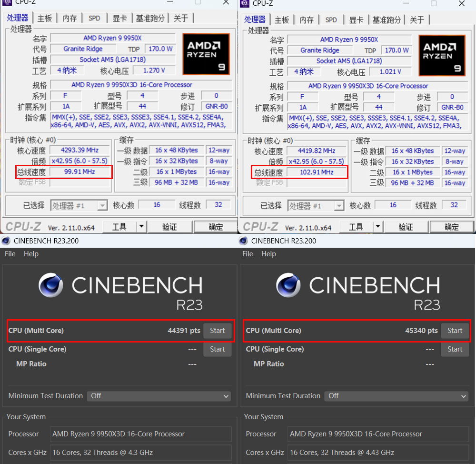Viewport: 476px width, 464px height.
Task: Open 基准跑分 tab in right CPU-Z
Action: [x=387, y=20]
